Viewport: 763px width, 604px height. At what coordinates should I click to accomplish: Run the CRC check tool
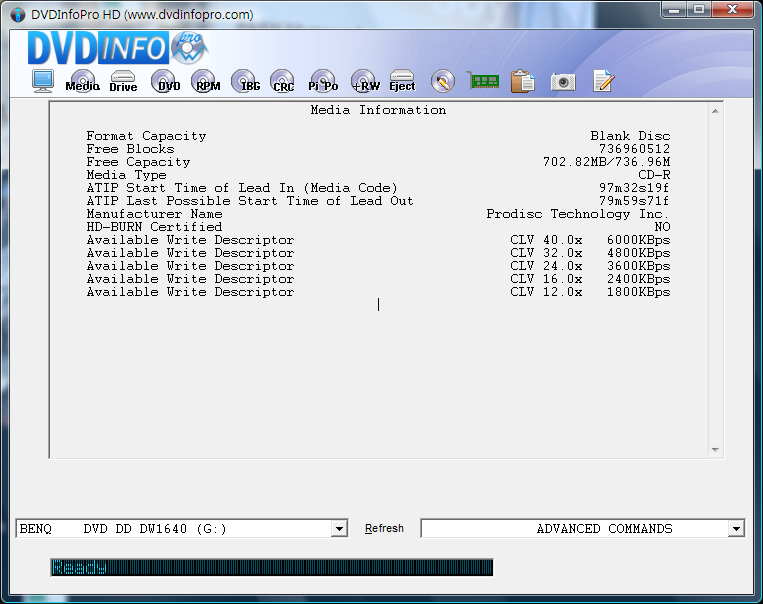coord(283,81)
